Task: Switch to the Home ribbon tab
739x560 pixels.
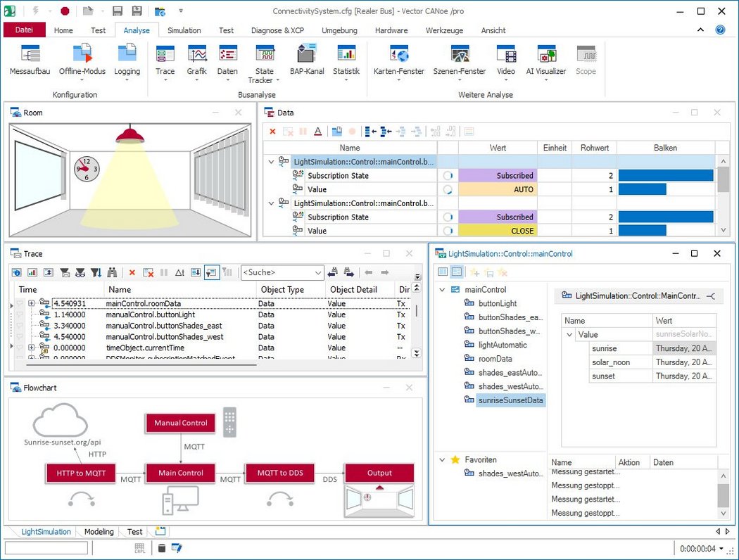Action: click(x=63, y=30)
